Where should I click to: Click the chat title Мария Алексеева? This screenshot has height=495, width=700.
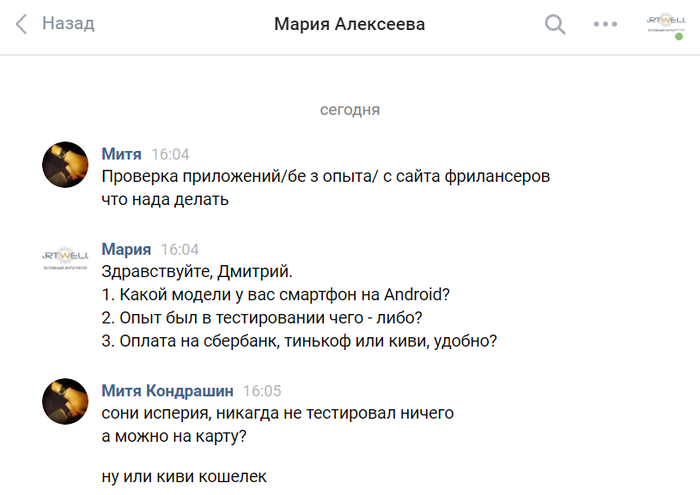click(x=349, y=24)
